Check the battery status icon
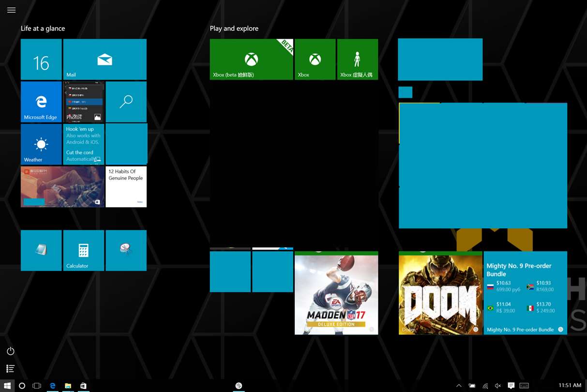The width and height of the screenshot is (587, 392). 472,386
